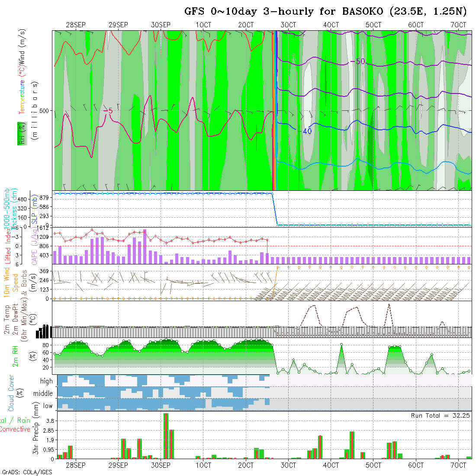The image size is (476, 476).
Task: Select the red Temperature (°C) axis label
Action: (21, 97)
